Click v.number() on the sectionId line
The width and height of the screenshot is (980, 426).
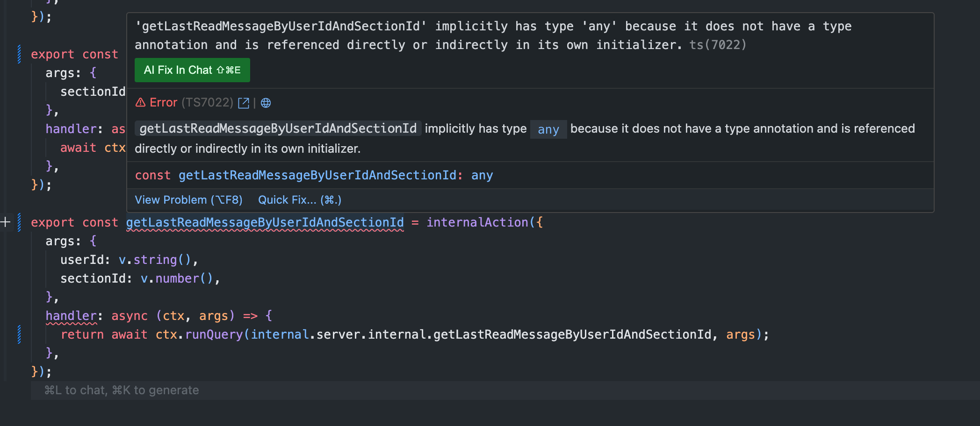177,278
